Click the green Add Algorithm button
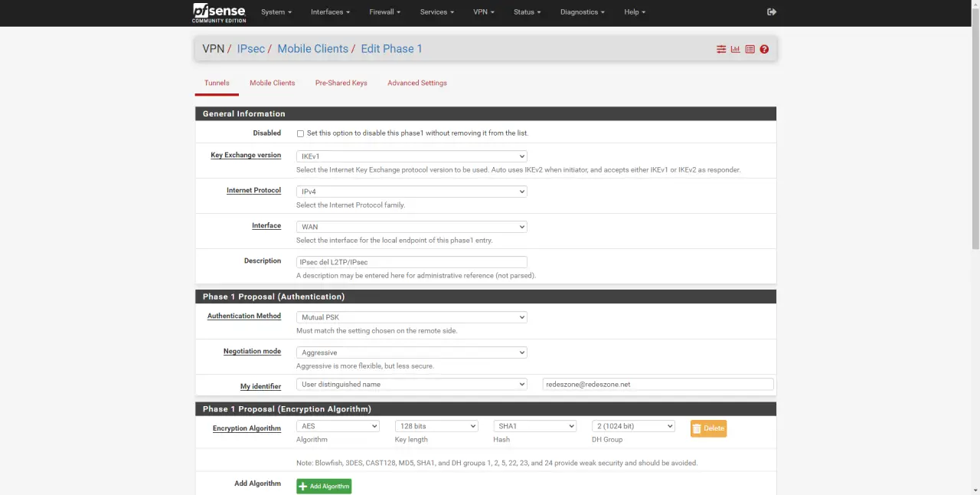Image resolution: width=980 pixels, height=495 pixels. [x=324, y=487]
